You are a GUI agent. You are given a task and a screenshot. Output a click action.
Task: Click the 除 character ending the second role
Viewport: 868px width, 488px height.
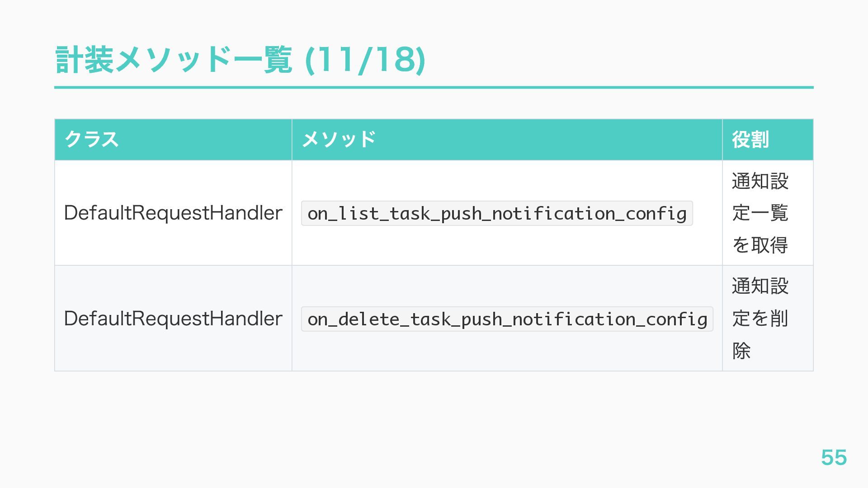click(x=741, y=351)
